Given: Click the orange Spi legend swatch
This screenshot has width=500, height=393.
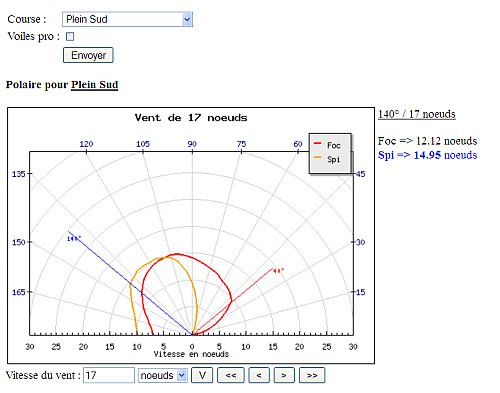Looking at the screenshot, I should [318, 158].
